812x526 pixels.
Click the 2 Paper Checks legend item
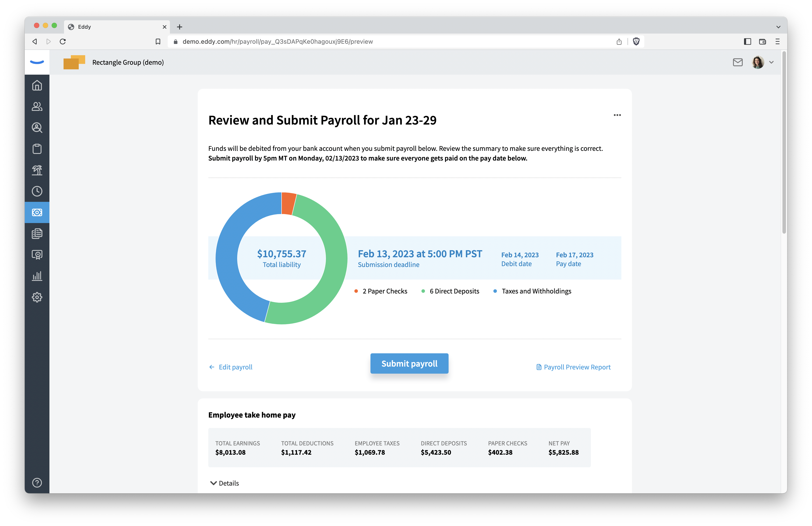tap(381, 291)
